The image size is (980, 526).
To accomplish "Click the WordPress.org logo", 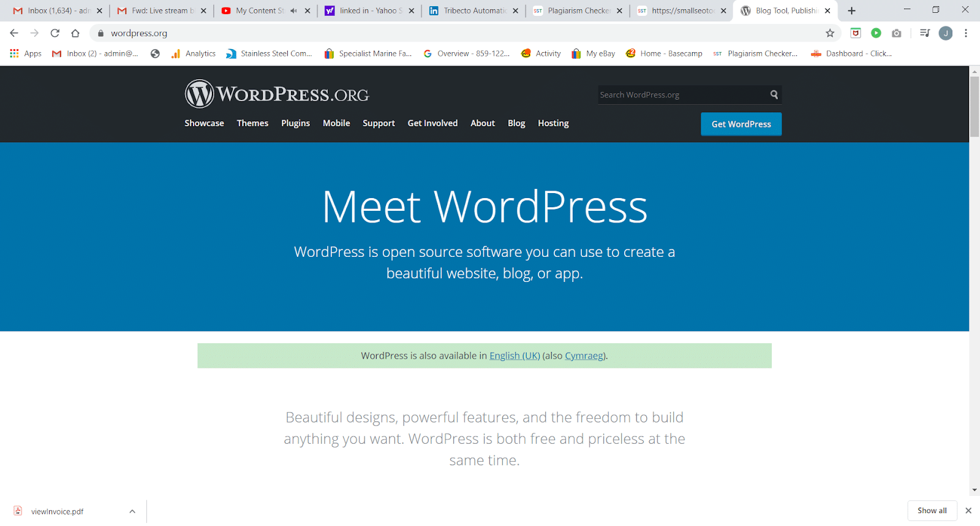I will pos(277,94).
